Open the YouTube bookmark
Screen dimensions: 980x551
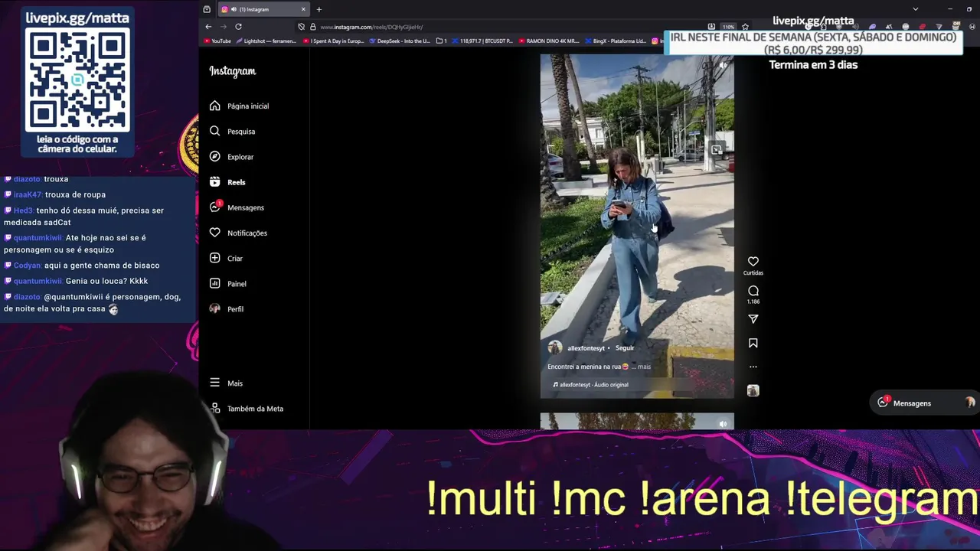point(217,41)
